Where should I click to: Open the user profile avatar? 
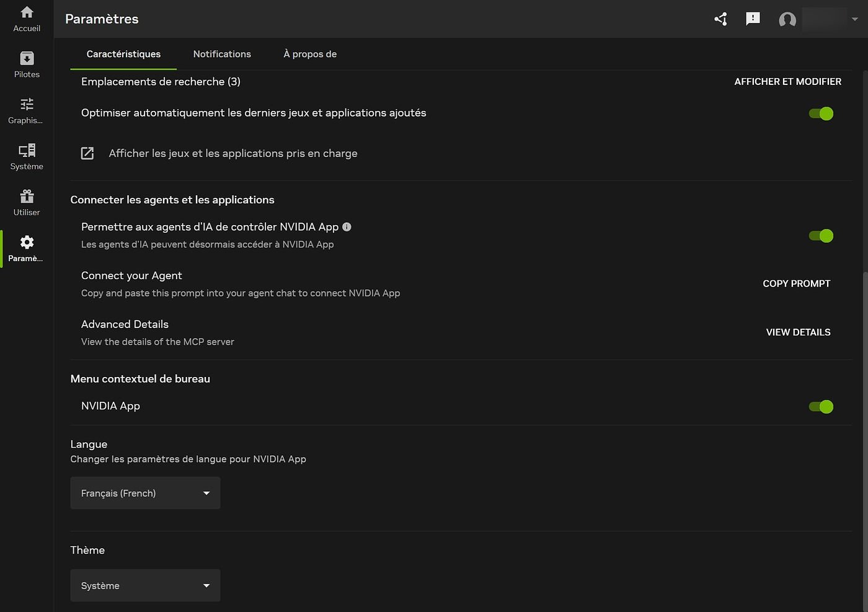click(787, 20)
